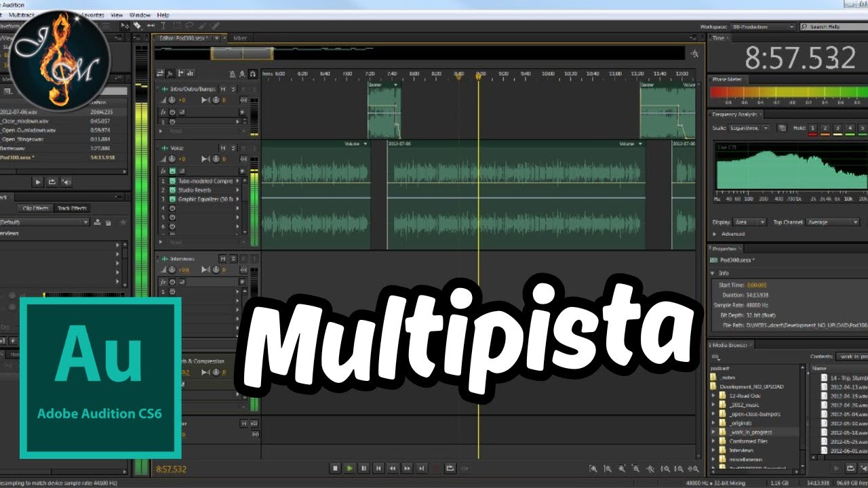Adjust Voice track pan knob
This screenshot has width=868, height=488.
pos(216,159)
